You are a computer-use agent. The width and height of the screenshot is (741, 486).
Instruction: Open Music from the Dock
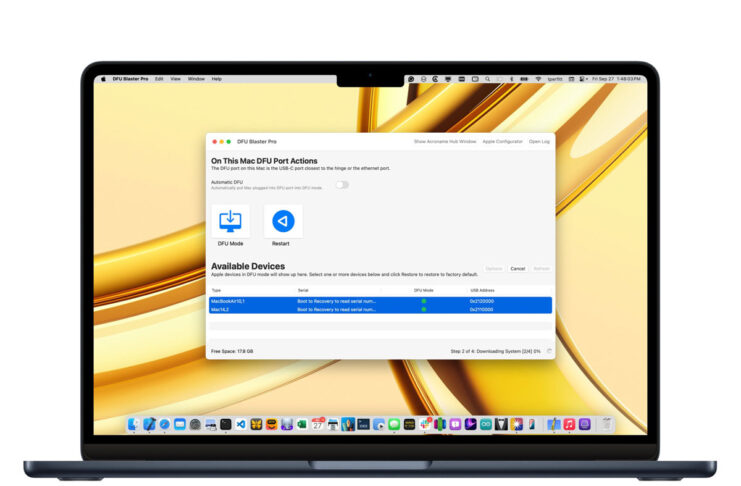coord(569,424)
